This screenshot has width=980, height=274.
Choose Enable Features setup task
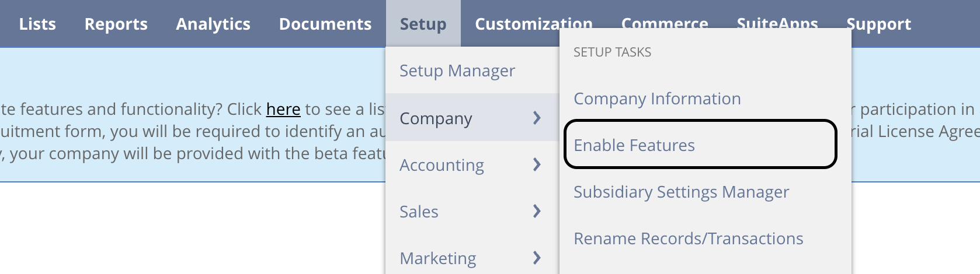pyautogui.click(x=700, y=145)
